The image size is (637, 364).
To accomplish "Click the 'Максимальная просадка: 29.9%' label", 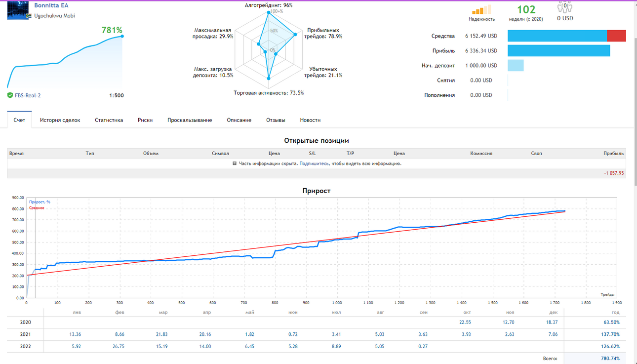I will pos(213,33).
